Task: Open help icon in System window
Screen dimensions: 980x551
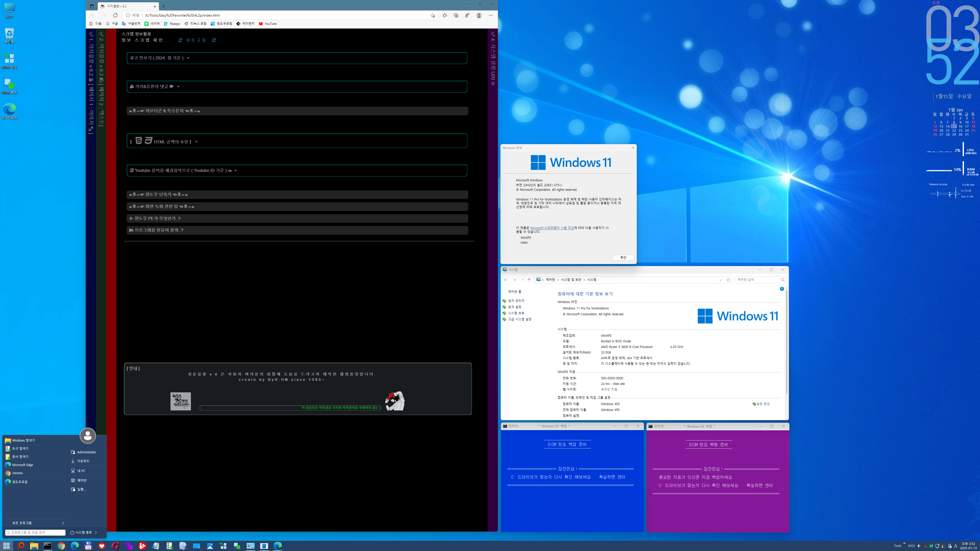Action: tap(782, 289)
